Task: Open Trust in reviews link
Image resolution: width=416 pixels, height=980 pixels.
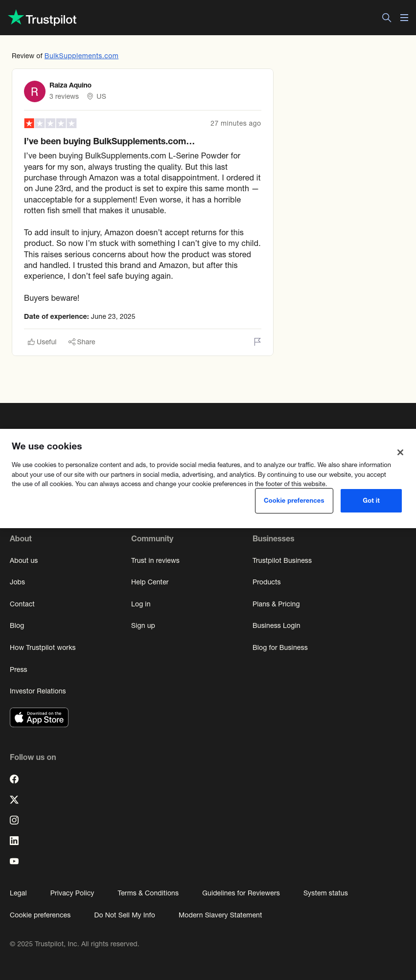Action: point(155,560)
